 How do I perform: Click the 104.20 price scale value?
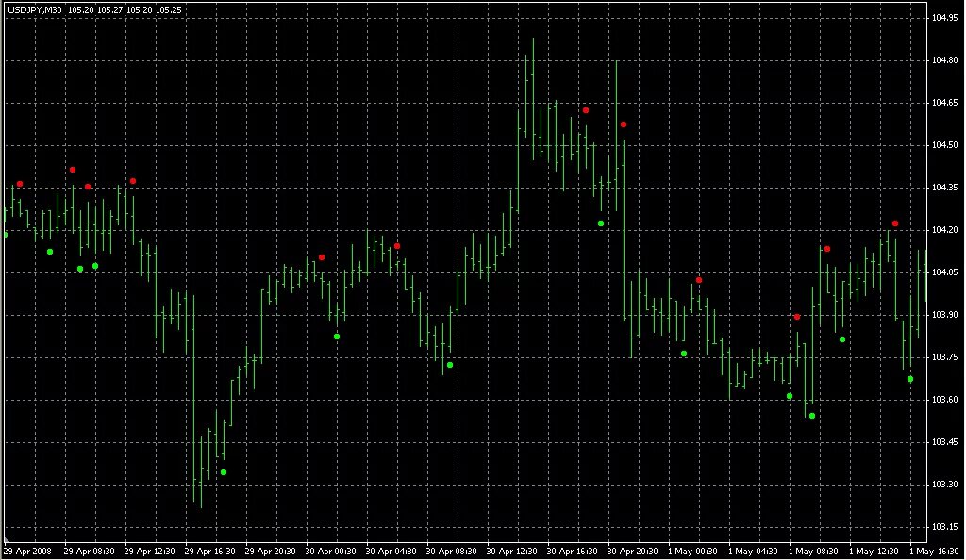point(944,230)
